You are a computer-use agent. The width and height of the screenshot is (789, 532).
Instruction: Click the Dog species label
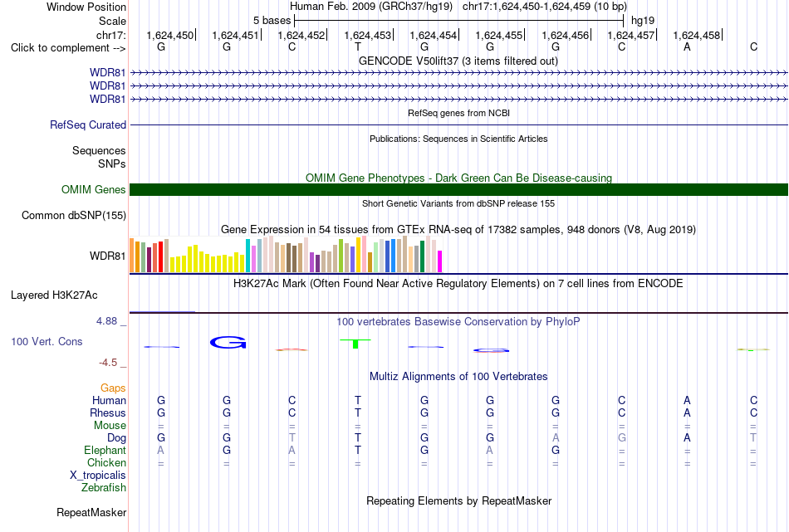pos(116,438)
